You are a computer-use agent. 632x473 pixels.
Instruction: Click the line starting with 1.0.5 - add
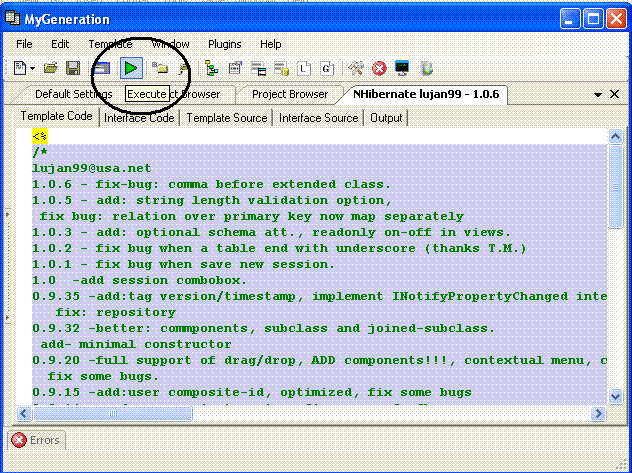click(212, 200)
